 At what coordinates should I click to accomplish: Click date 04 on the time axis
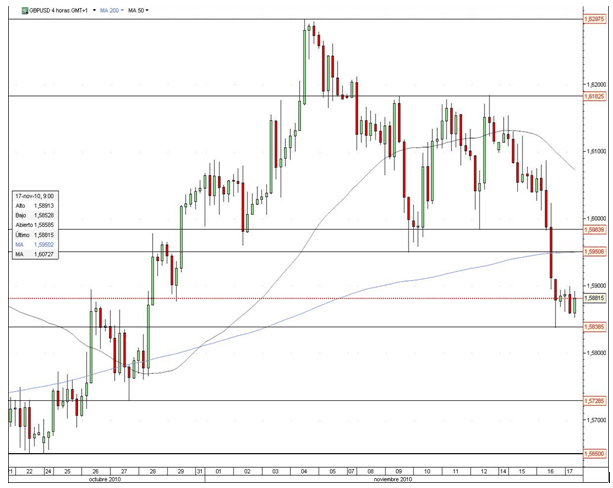tap(304, 472)
